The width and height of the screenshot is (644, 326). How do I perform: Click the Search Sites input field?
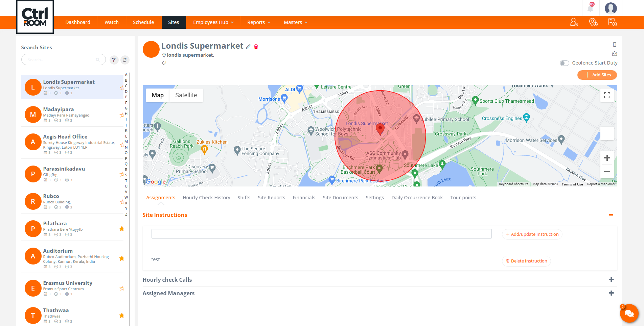64,60
